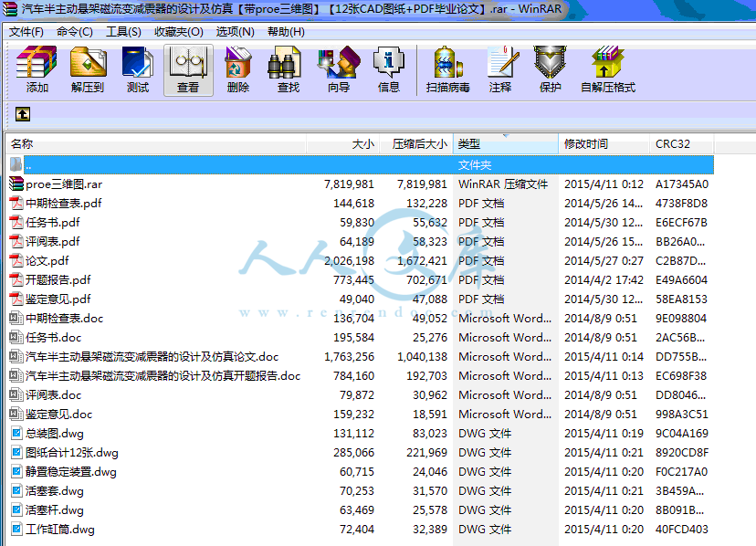
Task: Select 汽车半主动悬架磁流变减震器的设计及仿真开题报告.doc
Action: [x=163, y=376]
